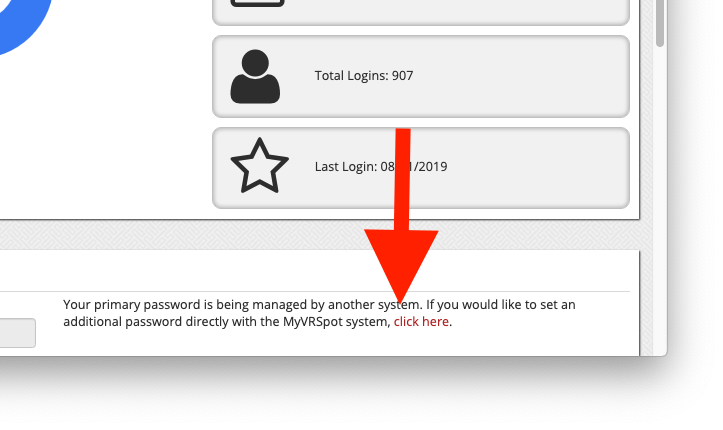Click the blue circular chart segment
Image resolution: width=723 pixels, height=430 pixels.
23,23
